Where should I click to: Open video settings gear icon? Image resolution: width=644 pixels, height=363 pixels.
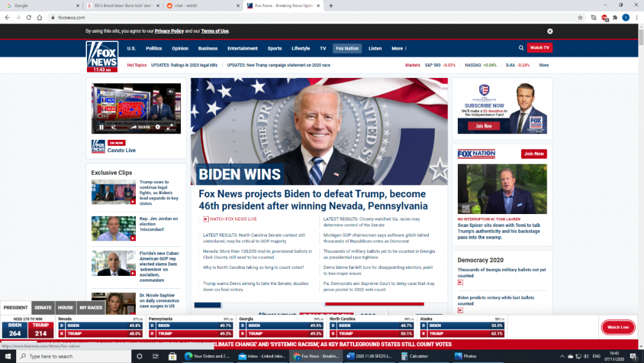tap(158, 127)
